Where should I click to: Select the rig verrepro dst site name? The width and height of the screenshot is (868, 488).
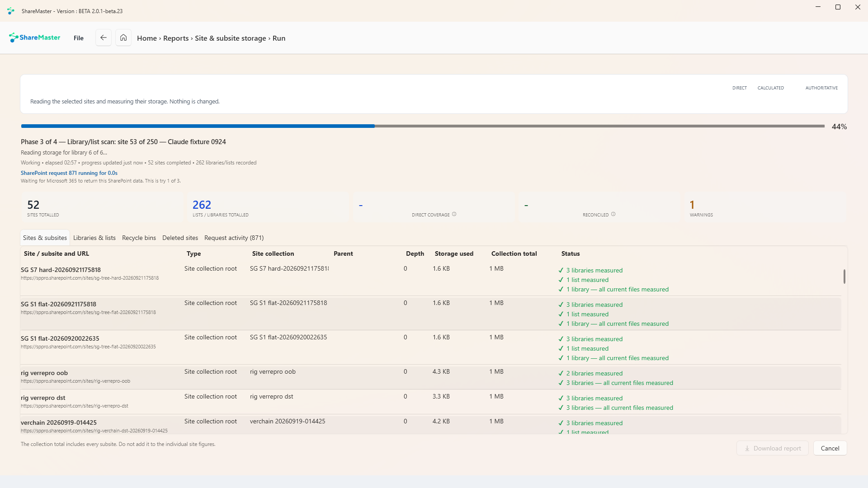pos(43,398)
